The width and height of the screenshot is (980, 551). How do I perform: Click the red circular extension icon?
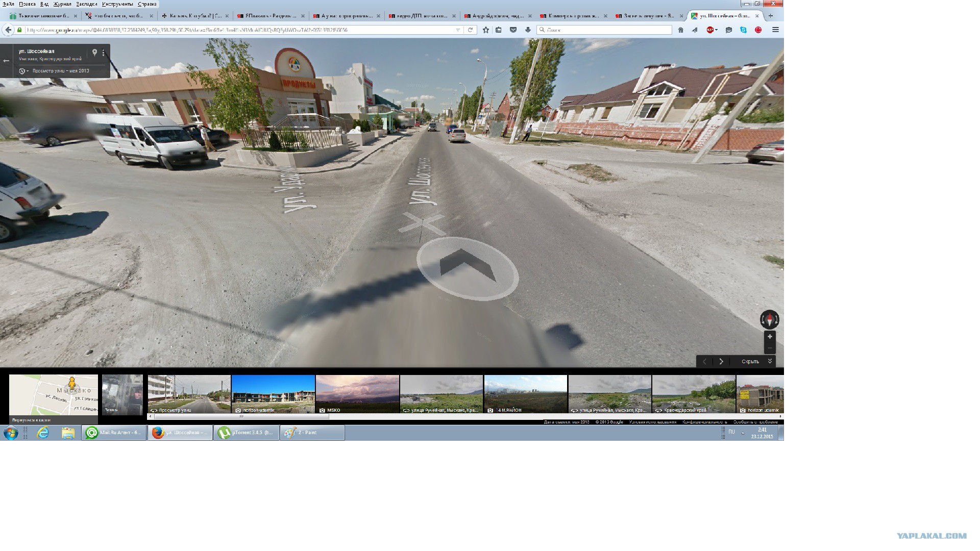click(758, 30)
